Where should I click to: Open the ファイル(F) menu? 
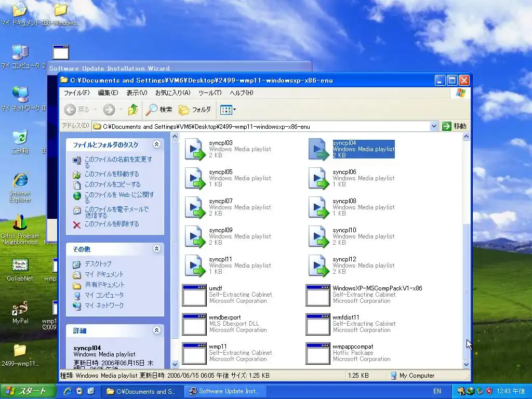[x=77, y=92]
